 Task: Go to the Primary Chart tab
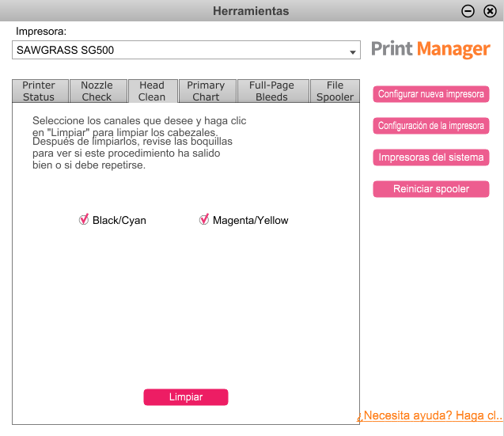(207, 91)
